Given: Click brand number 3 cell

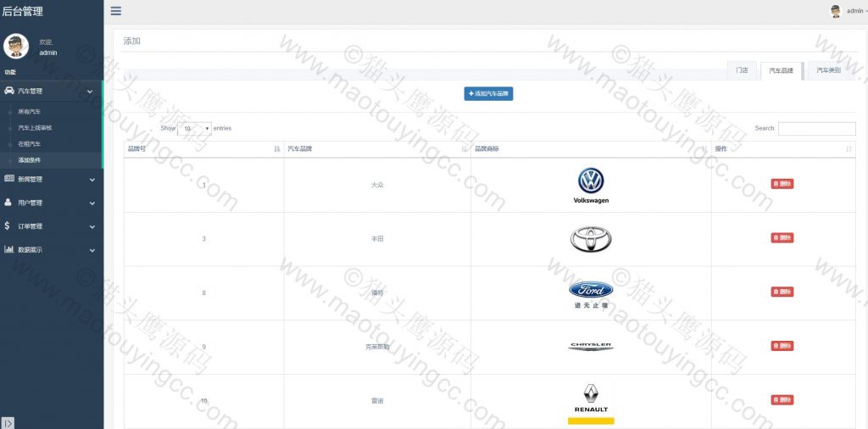Looking at the screenshot, I should pos(203,238).
